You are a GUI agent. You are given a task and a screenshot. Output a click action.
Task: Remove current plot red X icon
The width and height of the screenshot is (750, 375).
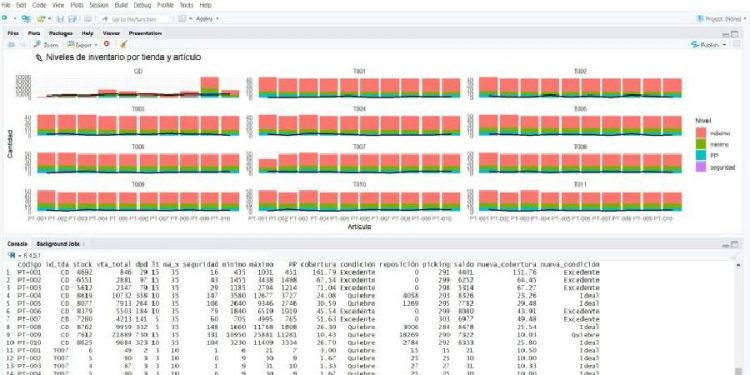[x=107, y=44]
